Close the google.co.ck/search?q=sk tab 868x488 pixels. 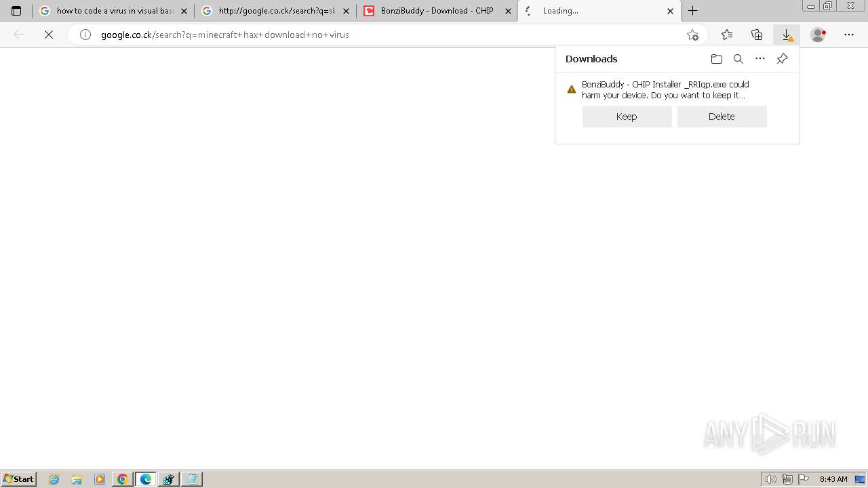346,11
